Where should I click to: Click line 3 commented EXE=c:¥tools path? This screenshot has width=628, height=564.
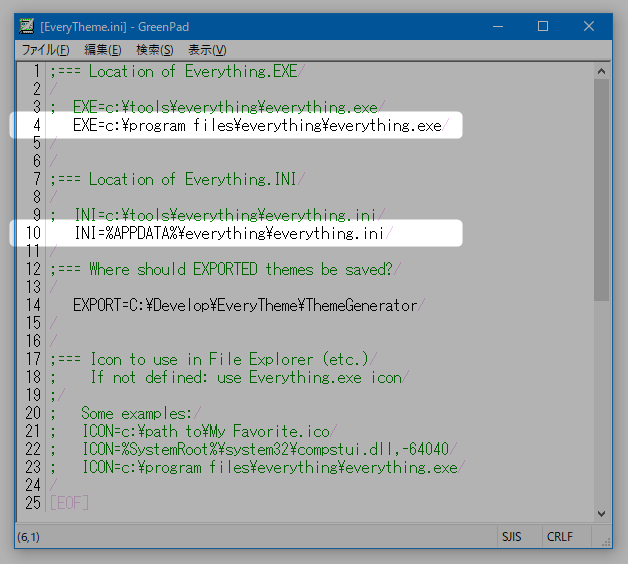coord(213,107)
